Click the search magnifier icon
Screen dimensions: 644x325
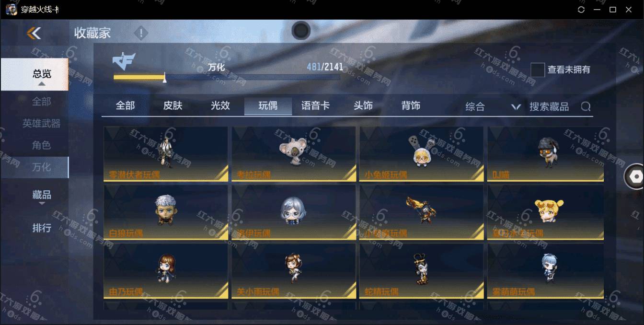tap(586, 106)
